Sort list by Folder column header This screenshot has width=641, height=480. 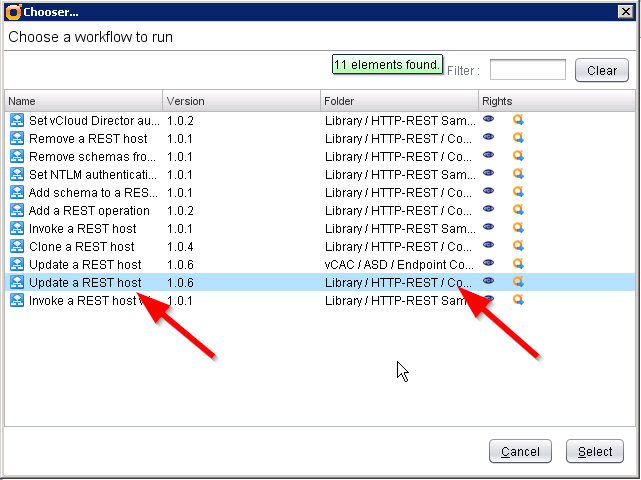tap(398, 101)
